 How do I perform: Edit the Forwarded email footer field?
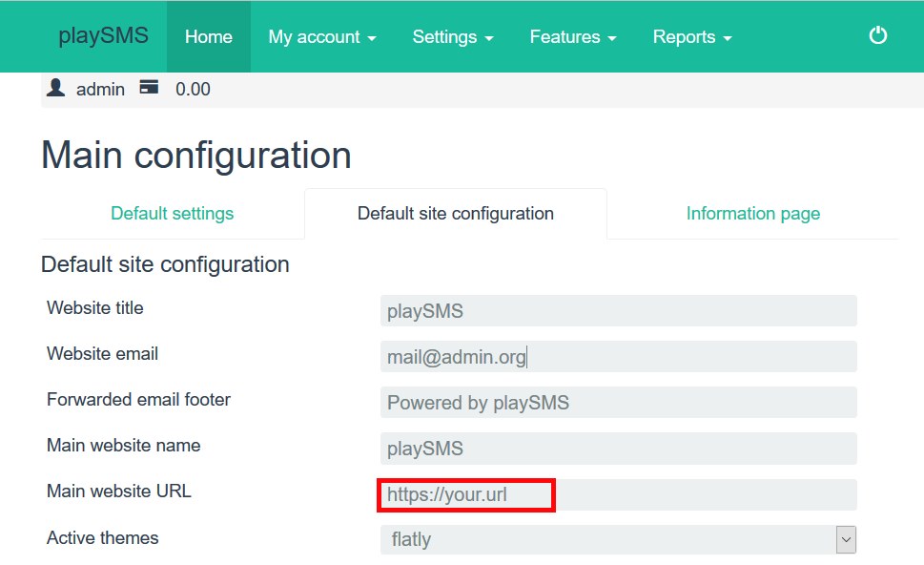(x=619, y=402)
